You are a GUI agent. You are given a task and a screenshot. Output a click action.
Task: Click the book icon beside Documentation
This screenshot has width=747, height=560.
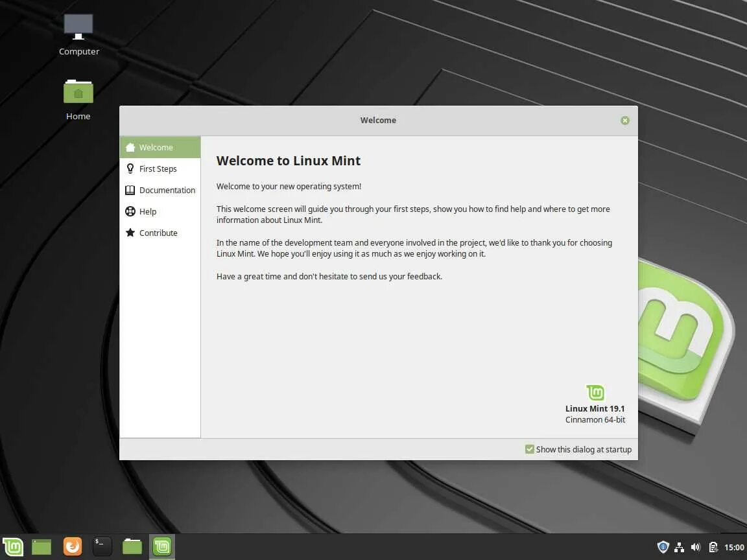[x=130, y=190]
